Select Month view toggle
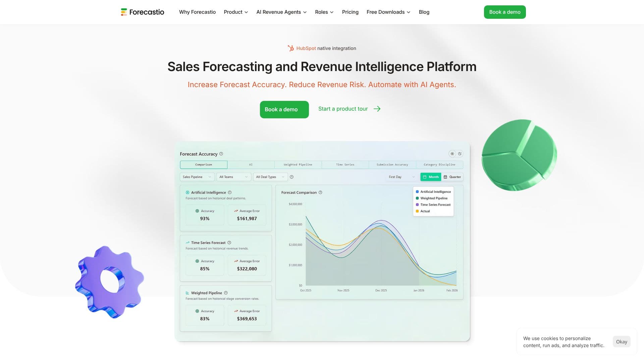 point(431,177)
